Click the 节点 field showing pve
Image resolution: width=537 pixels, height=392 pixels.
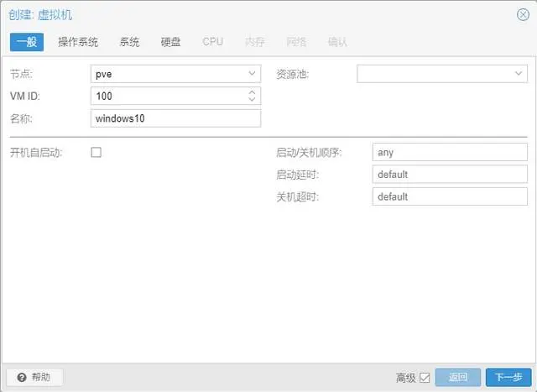click(x=175, y=74)
